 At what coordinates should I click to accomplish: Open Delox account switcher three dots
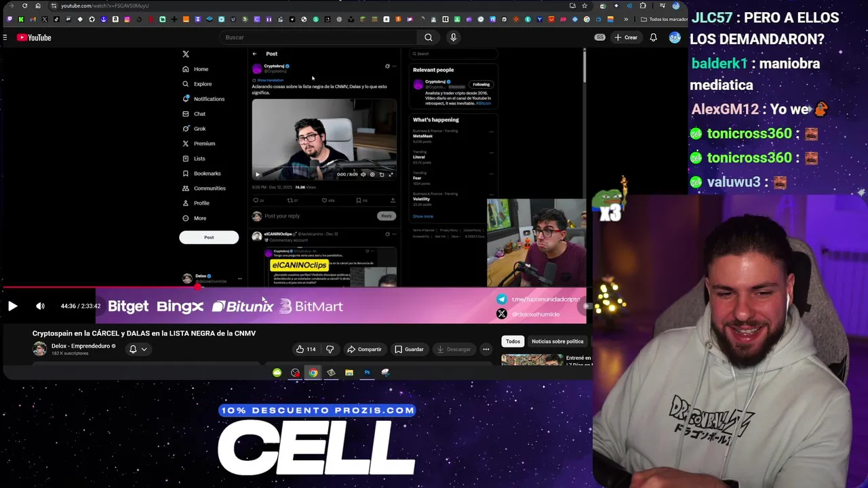coord(239,279)
